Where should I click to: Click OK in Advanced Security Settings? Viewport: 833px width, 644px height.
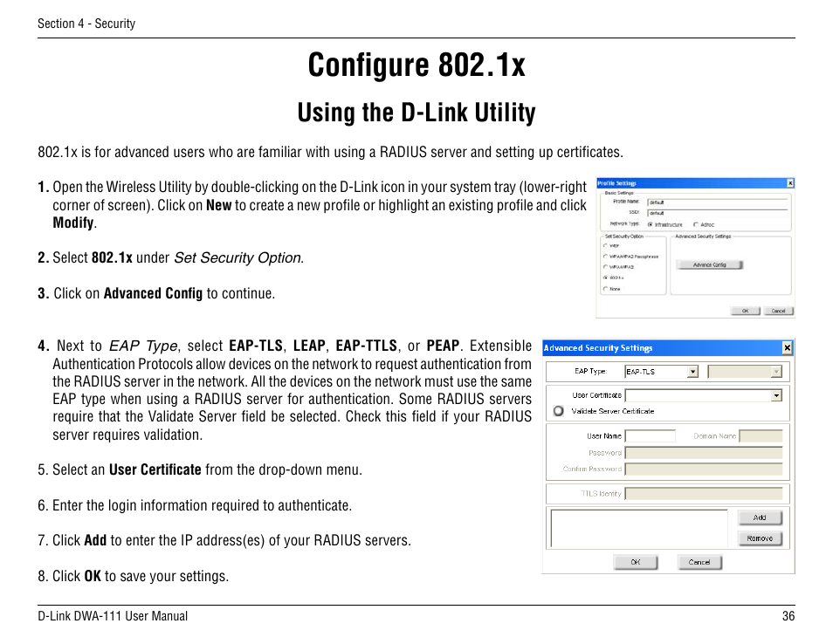coord(636,562)
